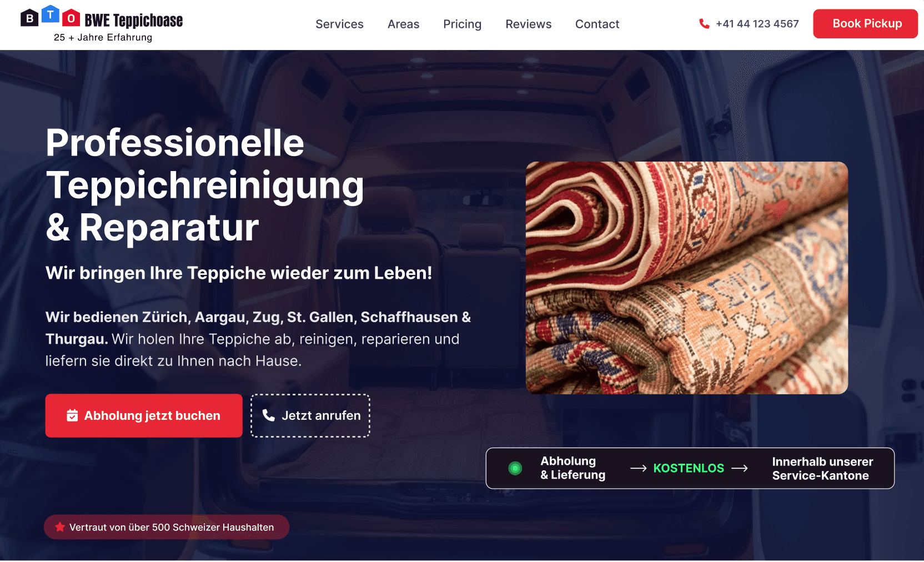
Task: Click Abholung jetzt buchen button
Action: coord(144,415)
